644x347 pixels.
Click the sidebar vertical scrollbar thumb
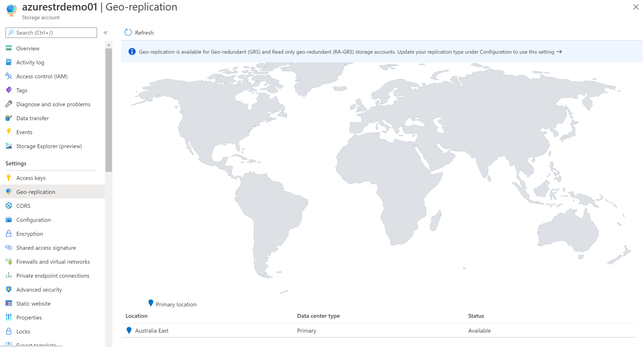pyautogui.click(x=109, y=110)
